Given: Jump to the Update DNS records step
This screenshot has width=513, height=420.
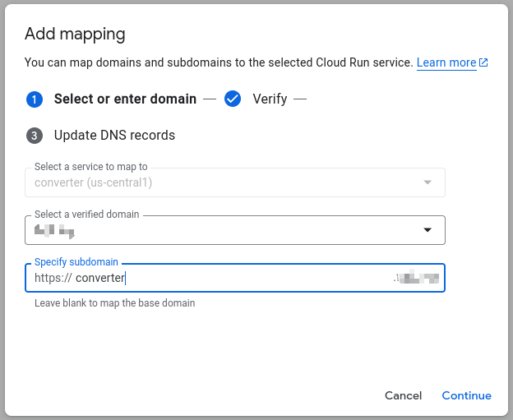Looking at the screenshot, I should (114, 136).
